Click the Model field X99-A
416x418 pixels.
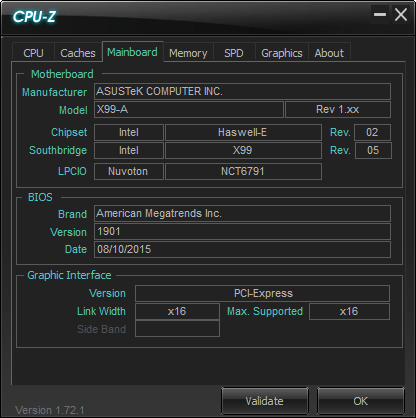(x=189, y=109)
